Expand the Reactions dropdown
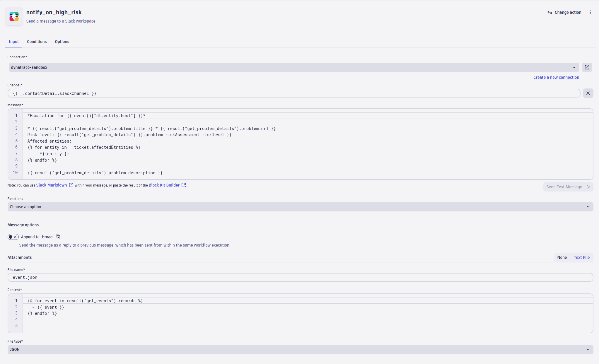This screenshot has width=599, height=364. (300, 207)
